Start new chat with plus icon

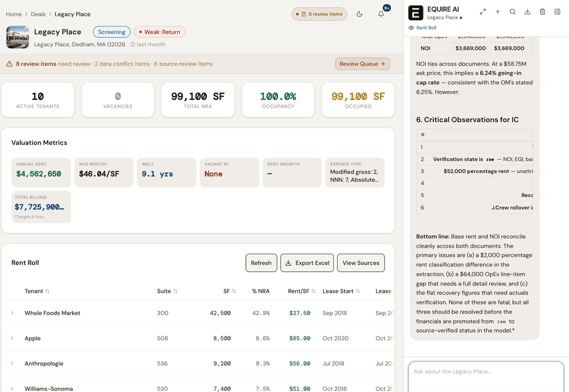pos(498,11)
